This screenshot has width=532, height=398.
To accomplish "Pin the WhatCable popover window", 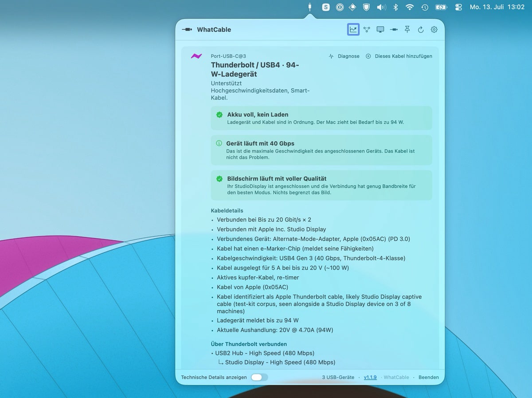I will pyautogui.click(x=407, y=29).
